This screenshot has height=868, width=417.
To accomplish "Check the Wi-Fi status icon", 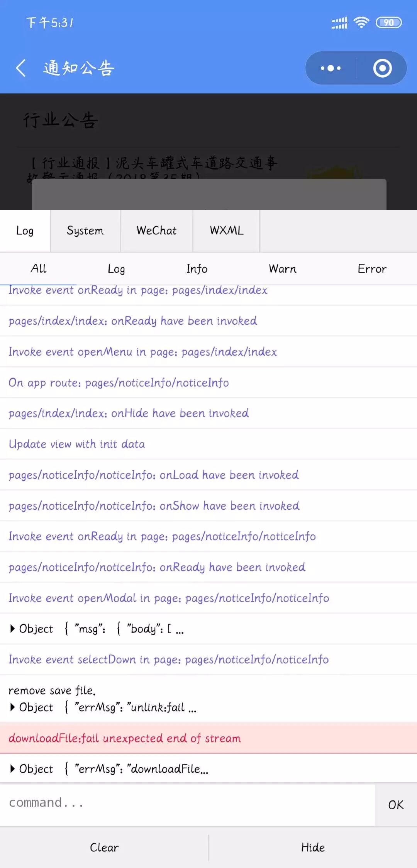I will tap(361, 22).
